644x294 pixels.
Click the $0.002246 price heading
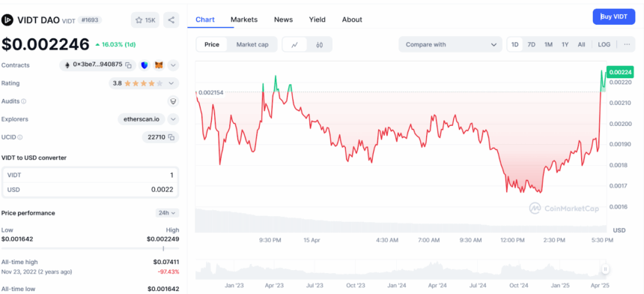click(45, 44)
